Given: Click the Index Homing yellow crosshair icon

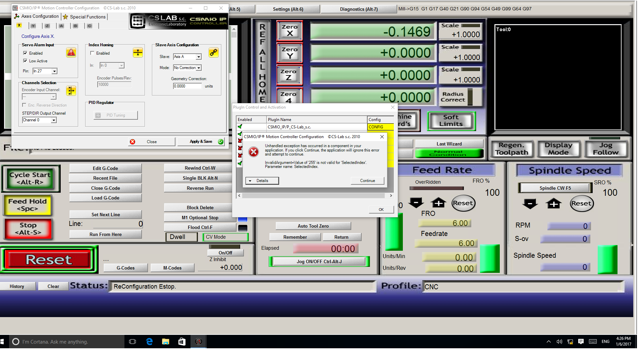Looking at the screenshot, I should 138,53.
